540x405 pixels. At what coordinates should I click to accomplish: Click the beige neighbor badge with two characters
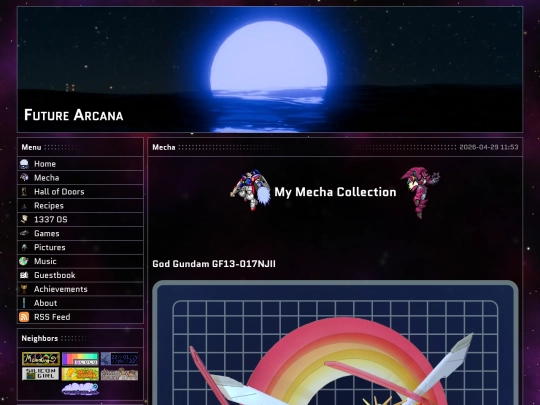pos(120,374)
